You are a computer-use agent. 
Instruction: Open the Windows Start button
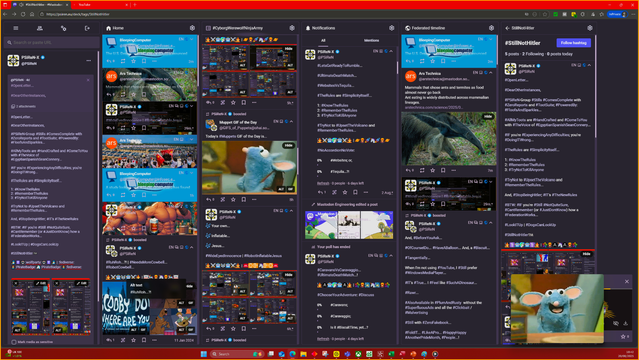[x=204, y=354]
